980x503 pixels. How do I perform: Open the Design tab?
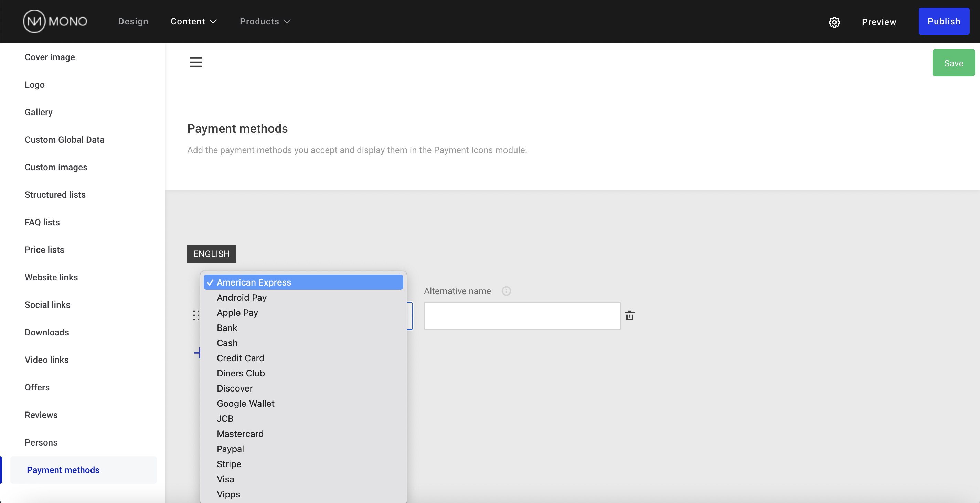coord(133,21)
